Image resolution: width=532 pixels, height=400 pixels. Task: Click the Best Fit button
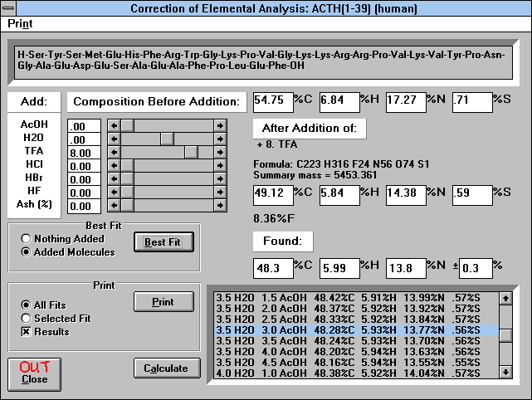click(x=164, y=241)
